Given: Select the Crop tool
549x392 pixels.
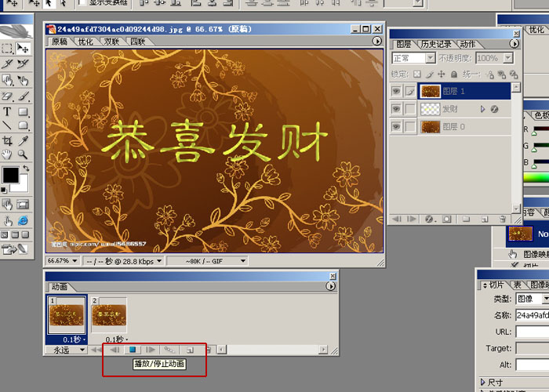Looking at the screenshot, I should tap(7, 140).
